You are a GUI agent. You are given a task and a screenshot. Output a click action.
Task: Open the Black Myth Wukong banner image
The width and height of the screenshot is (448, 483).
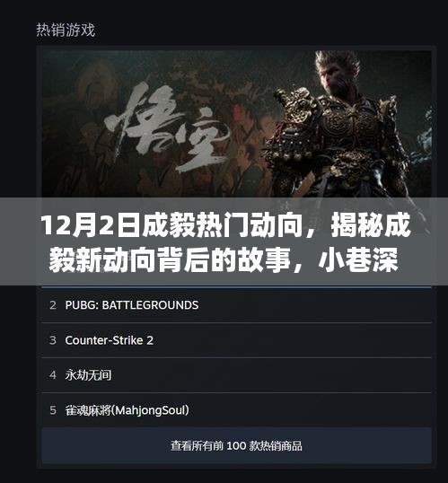tap(237, 124)
